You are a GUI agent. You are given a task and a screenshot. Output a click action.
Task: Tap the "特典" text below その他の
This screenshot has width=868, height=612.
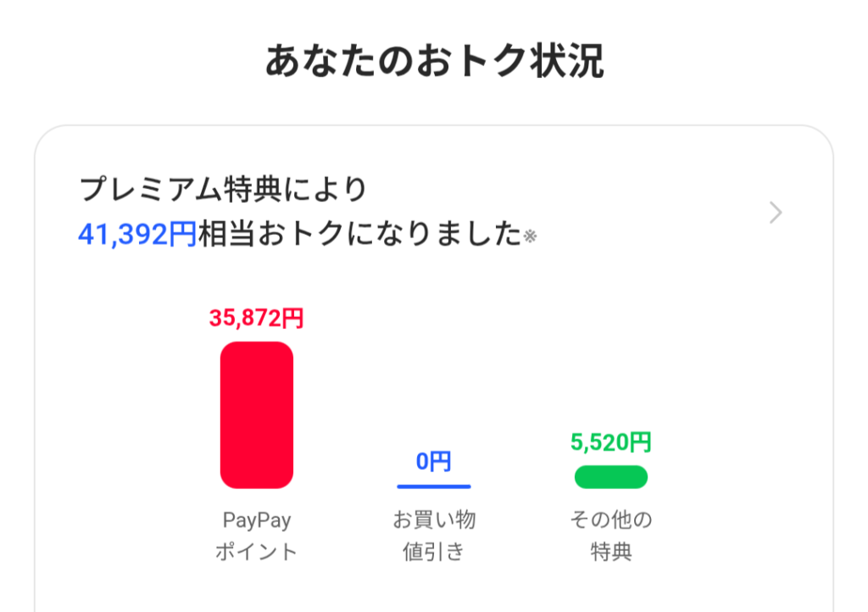610,552
